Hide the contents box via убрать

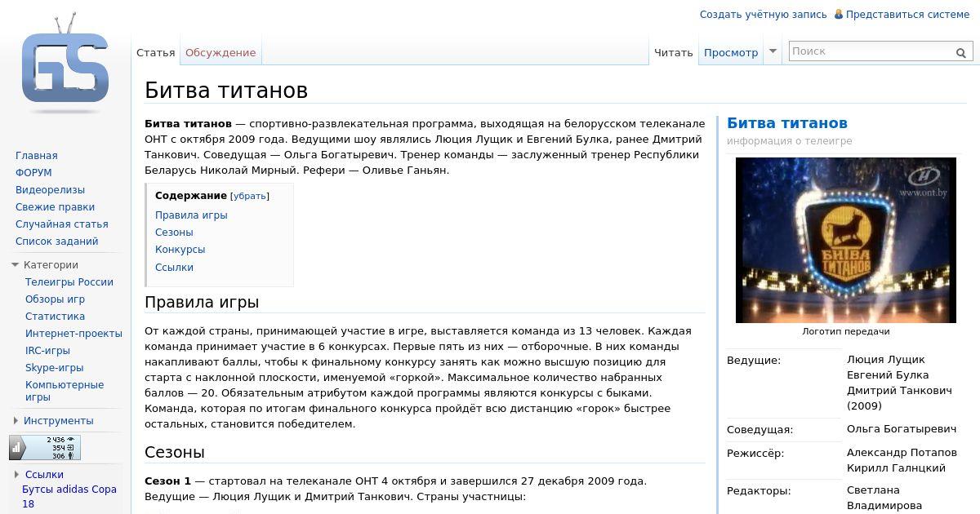pos(249,196)
